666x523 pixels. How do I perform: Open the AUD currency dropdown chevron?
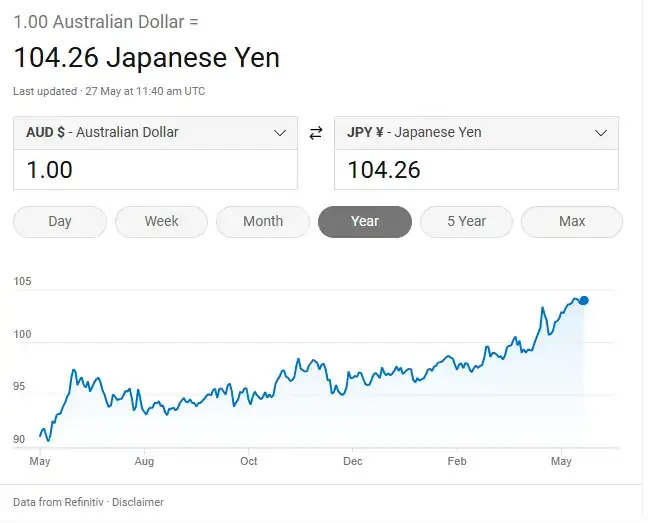pyautogui.click(x=279, y=133)
